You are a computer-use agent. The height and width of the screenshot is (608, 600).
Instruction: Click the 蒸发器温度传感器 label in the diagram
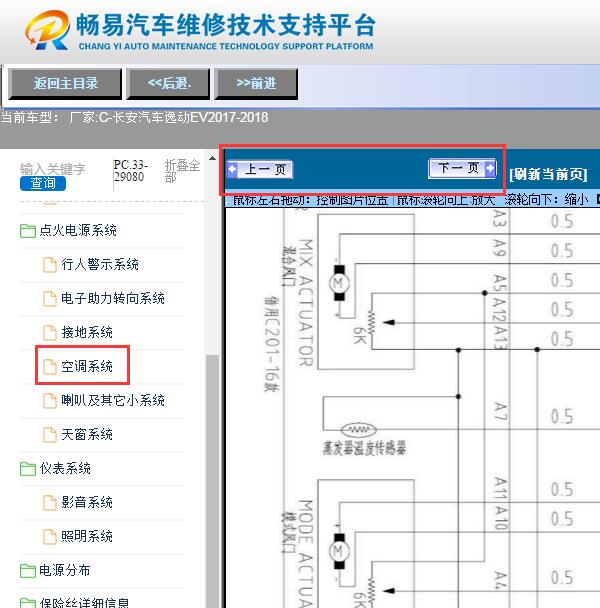364,448
